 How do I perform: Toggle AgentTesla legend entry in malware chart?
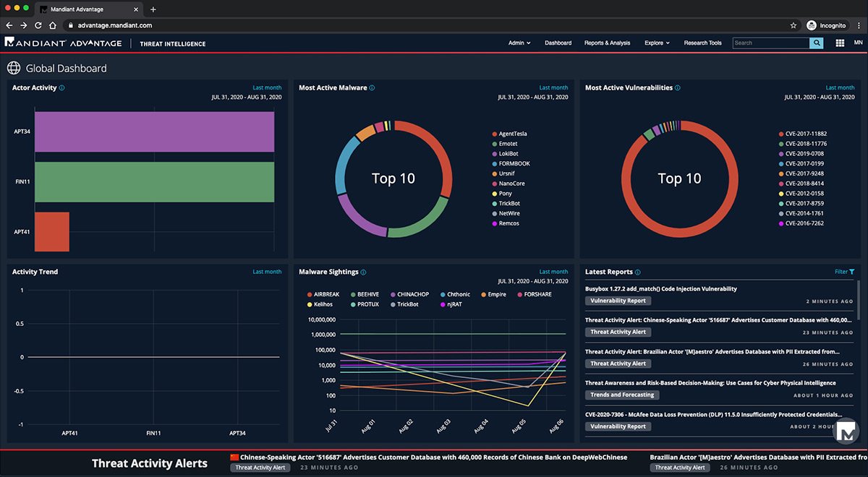coord(512,134)
